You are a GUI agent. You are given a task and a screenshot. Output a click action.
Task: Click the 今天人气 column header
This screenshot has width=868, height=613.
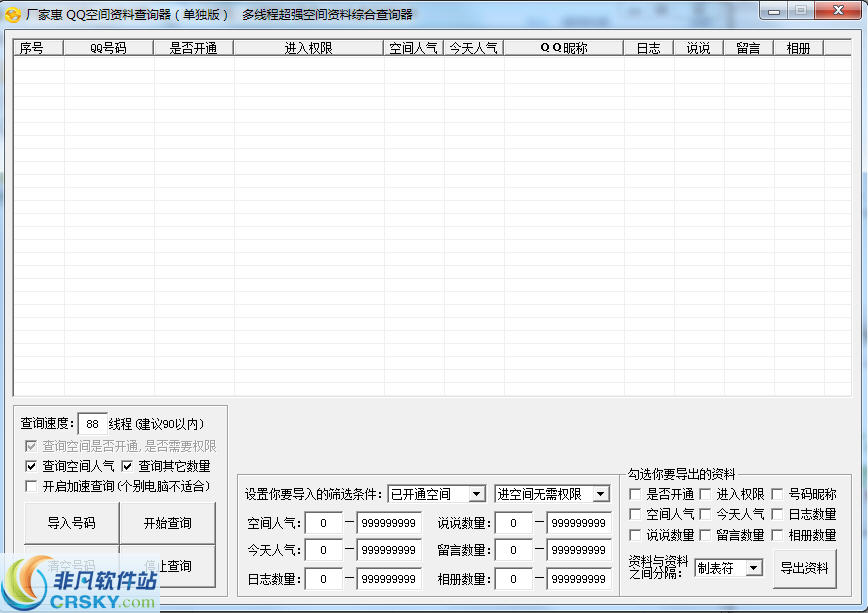click(x=473, y=48)
